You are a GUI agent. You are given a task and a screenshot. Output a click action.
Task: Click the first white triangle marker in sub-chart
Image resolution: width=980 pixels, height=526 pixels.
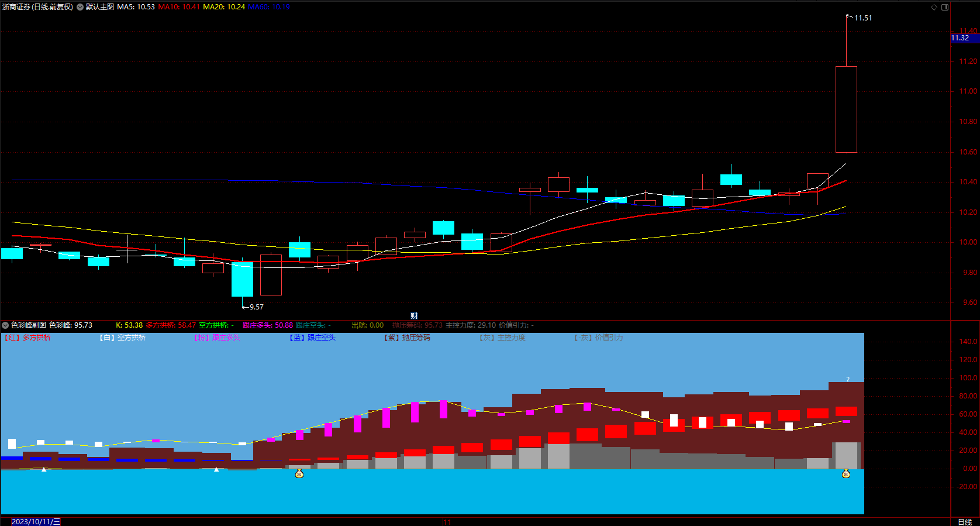coord(44,469)
